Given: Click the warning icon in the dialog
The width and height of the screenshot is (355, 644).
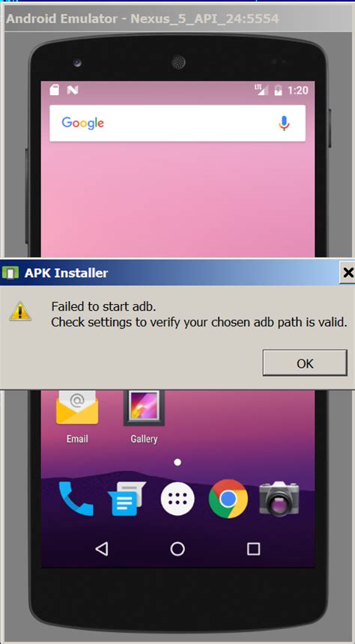Looking at the screenshot, I should pos(20,311).
